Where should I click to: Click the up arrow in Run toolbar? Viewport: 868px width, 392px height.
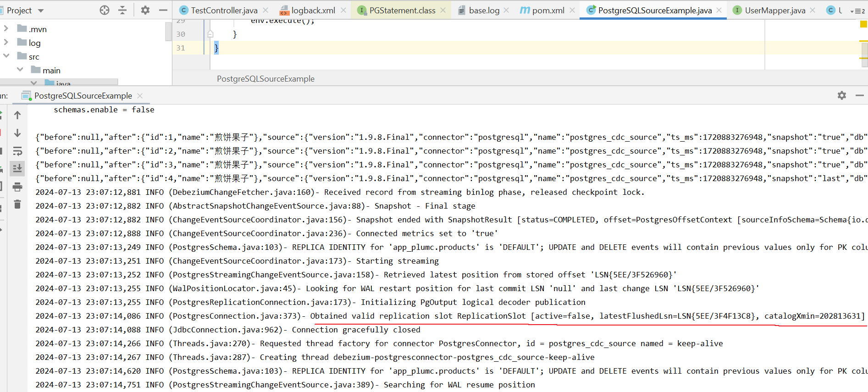[17, 115]
